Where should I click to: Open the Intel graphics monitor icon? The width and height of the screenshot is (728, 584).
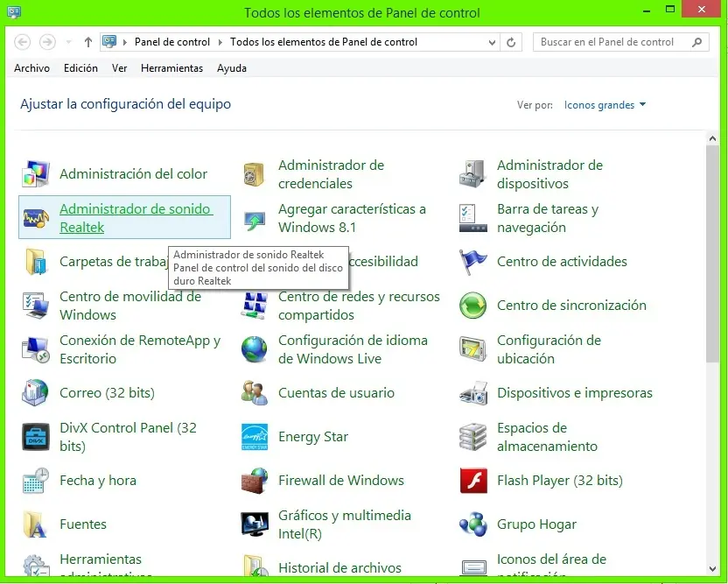tap(254, 524)
